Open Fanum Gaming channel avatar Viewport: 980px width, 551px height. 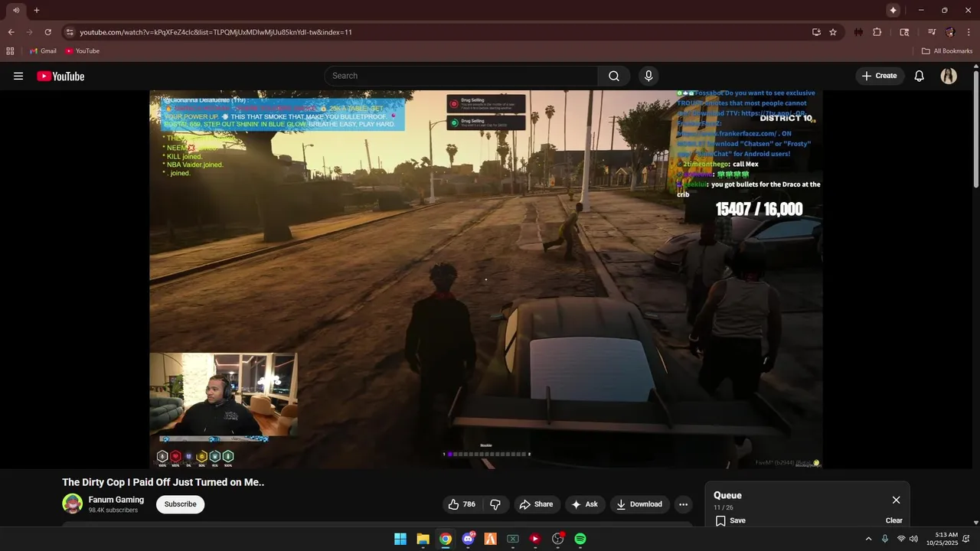click(x=73, y=504)
